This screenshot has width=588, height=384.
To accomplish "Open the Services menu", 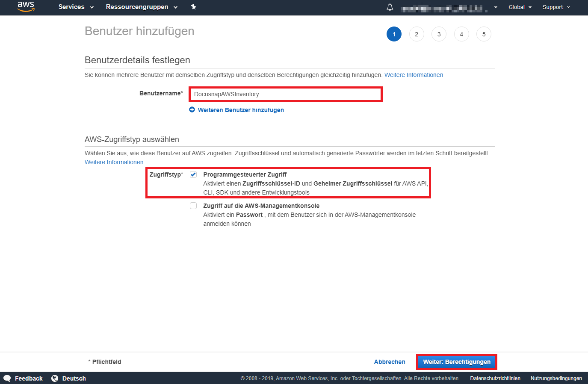I will 76,7.
